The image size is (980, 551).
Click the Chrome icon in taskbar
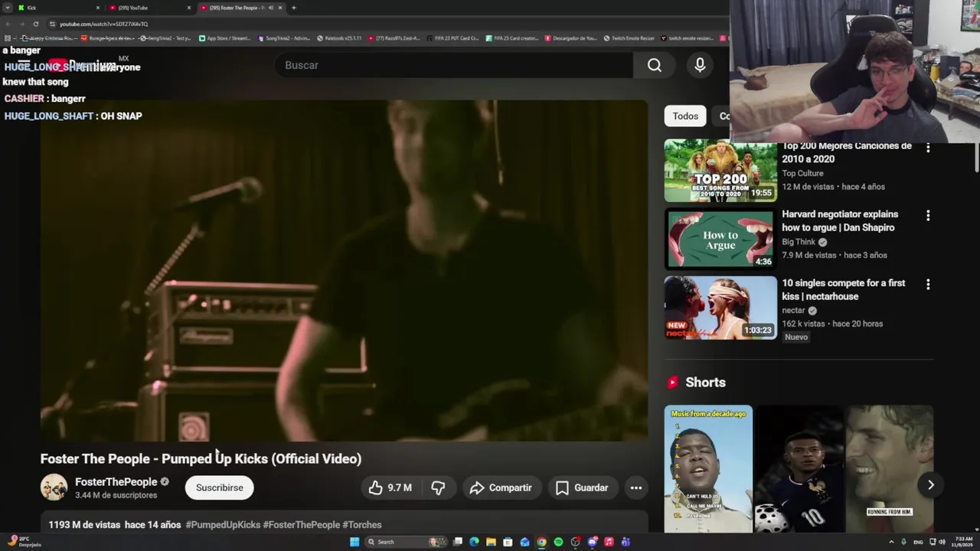541,542
